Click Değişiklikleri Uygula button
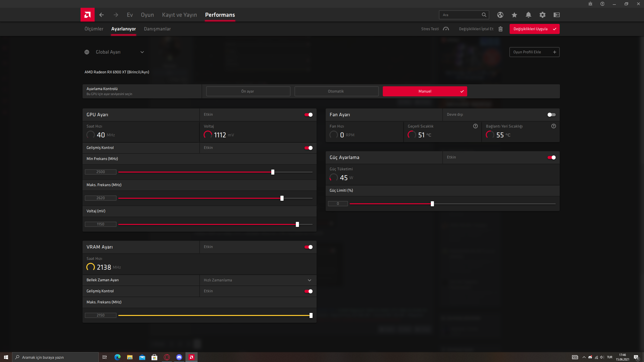 534,29
